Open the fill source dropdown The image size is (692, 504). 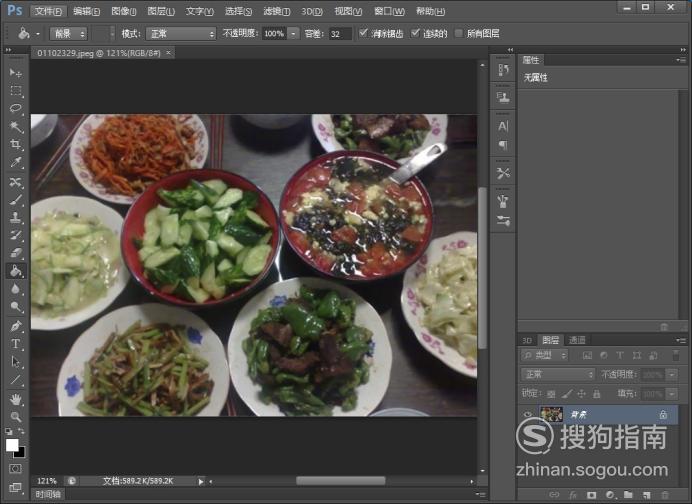click(x=68, y=34)
